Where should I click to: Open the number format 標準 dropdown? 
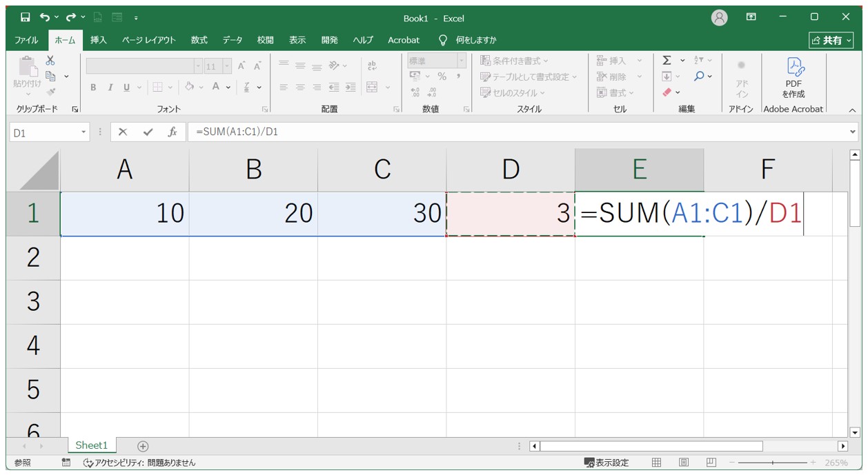tap(462, 61)
